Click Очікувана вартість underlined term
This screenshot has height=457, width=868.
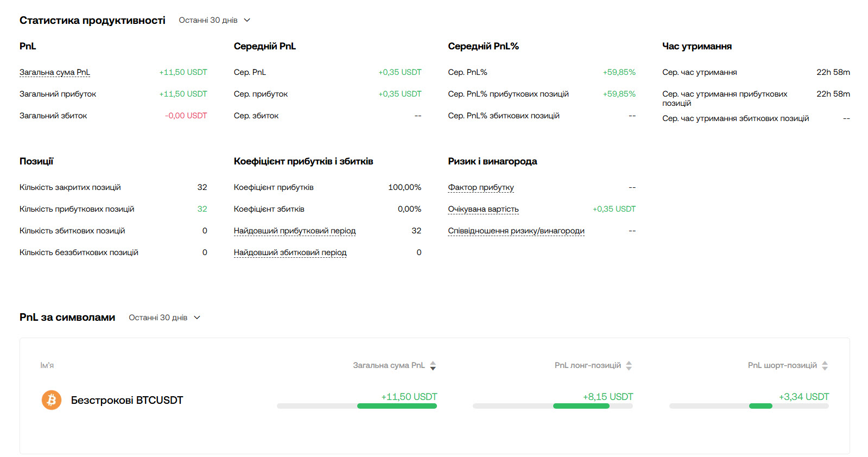(483, 209)
